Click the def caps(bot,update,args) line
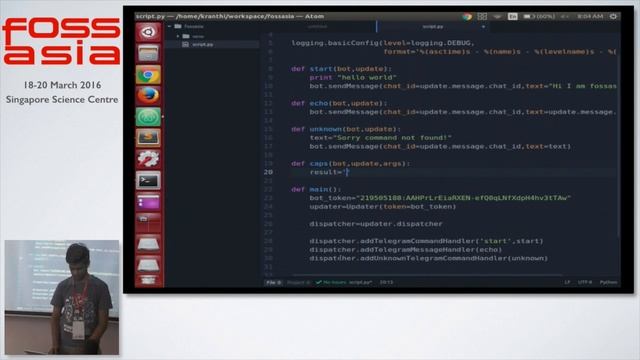Viewport: 640px width, 360px height. click(351, 164)
